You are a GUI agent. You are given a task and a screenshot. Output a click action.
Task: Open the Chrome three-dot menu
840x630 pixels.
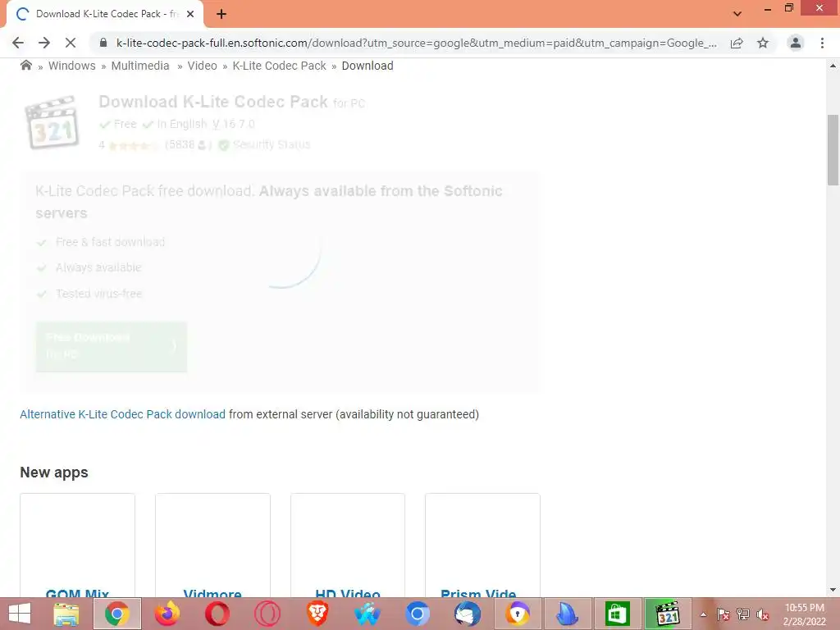822,43
